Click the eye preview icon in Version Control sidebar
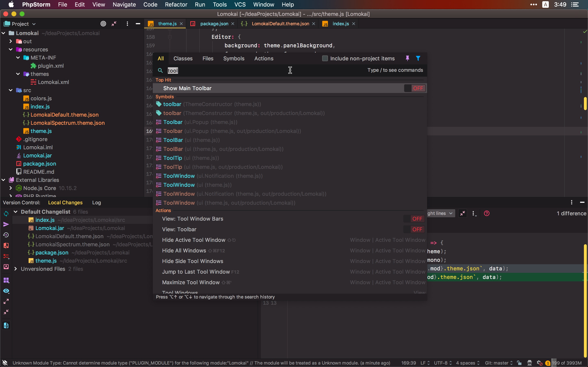Image resolution: width=588 pixels, height=367 pixels. [x=6, y=291]
